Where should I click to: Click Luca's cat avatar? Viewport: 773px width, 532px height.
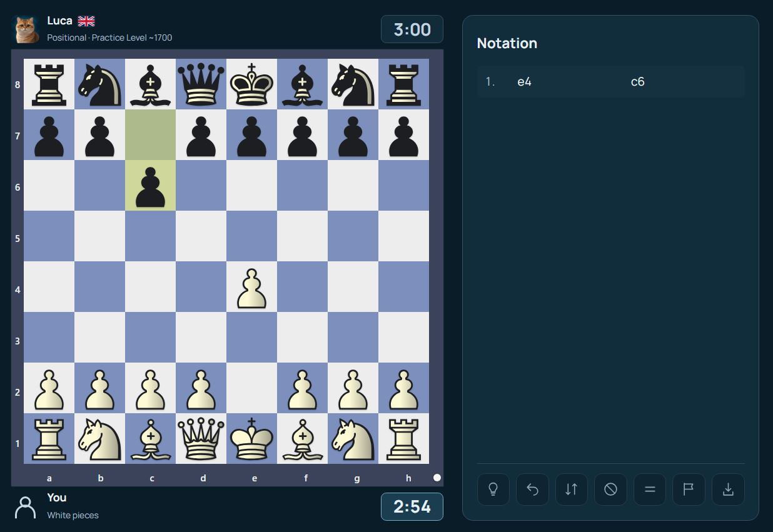pyautogui.click(x=26, y=29)
